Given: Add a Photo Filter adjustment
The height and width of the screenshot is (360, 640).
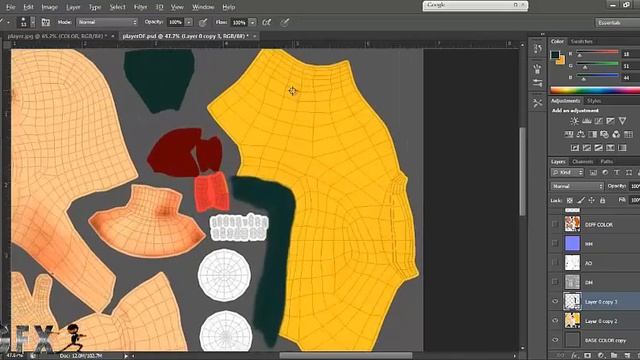Looking at the screenshot, I should [x=604, y=134].
